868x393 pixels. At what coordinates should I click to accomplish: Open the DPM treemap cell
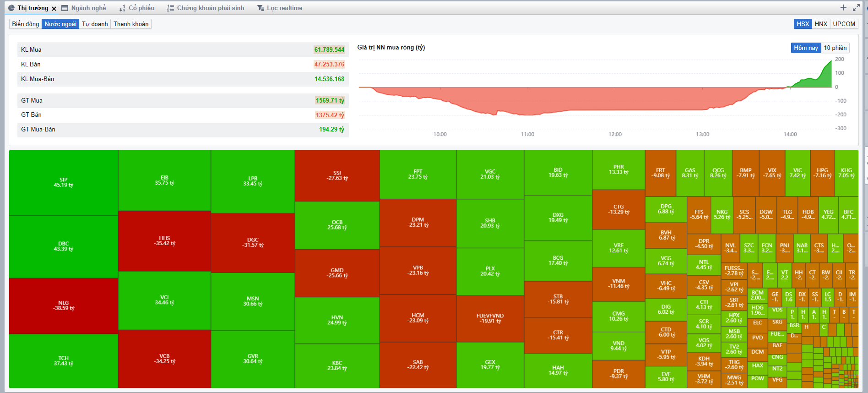click(418, 223)
